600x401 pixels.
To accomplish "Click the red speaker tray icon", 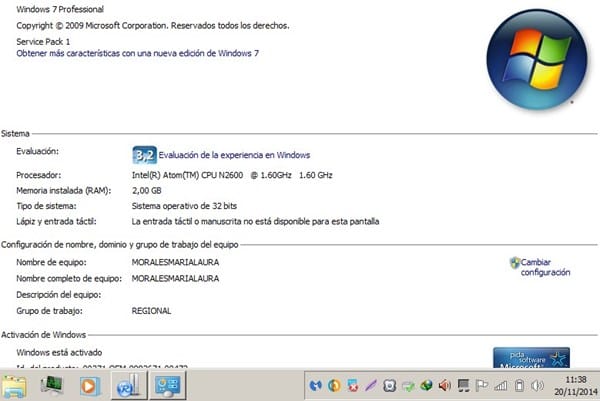I will 445,385.
